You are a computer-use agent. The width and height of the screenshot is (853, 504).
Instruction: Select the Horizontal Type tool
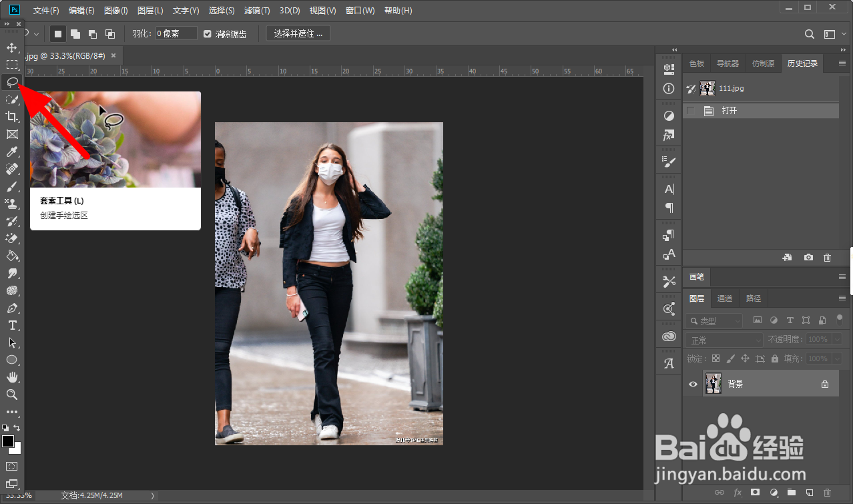(x=11, y=325)
